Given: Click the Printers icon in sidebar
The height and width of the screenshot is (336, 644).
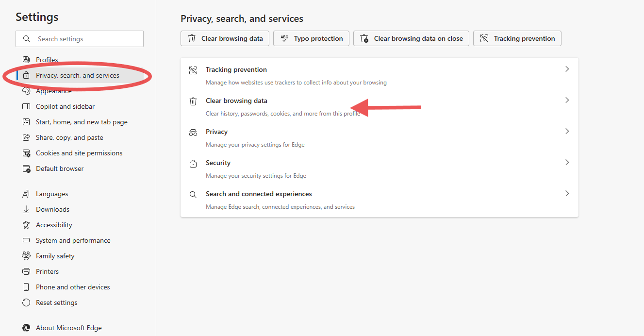Looking at the screenshot, I should click(26, 271).
